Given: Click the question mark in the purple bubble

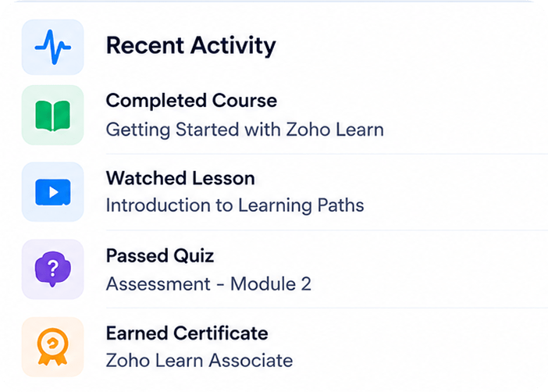Looking at the screenshot, I should pyautogui.click(x=53, y=268).
